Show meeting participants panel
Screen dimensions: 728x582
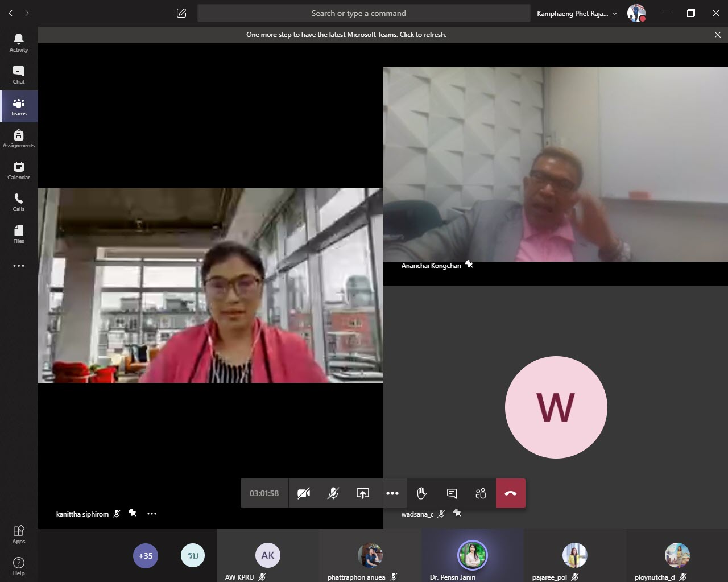point(481,493)
